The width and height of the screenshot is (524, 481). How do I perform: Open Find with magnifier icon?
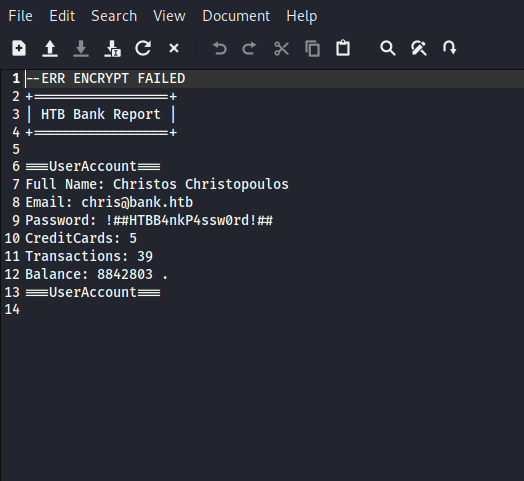point(388,48)
